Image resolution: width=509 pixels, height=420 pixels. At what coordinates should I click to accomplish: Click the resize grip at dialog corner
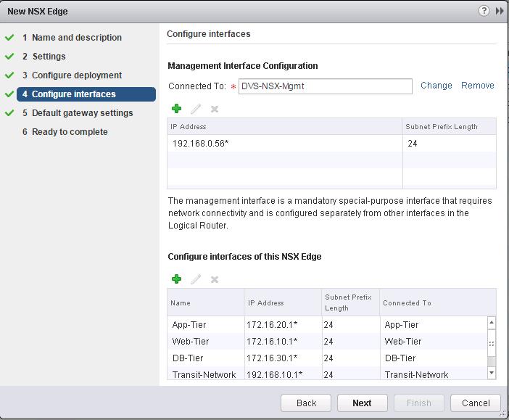point(502,413)
